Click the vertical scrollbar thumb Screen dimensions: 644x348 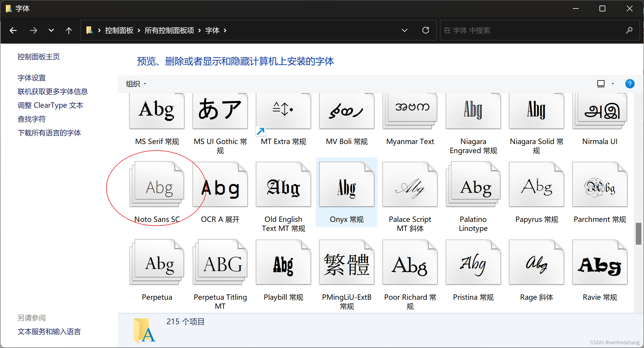pyautogui.click(x=638, y=233)
